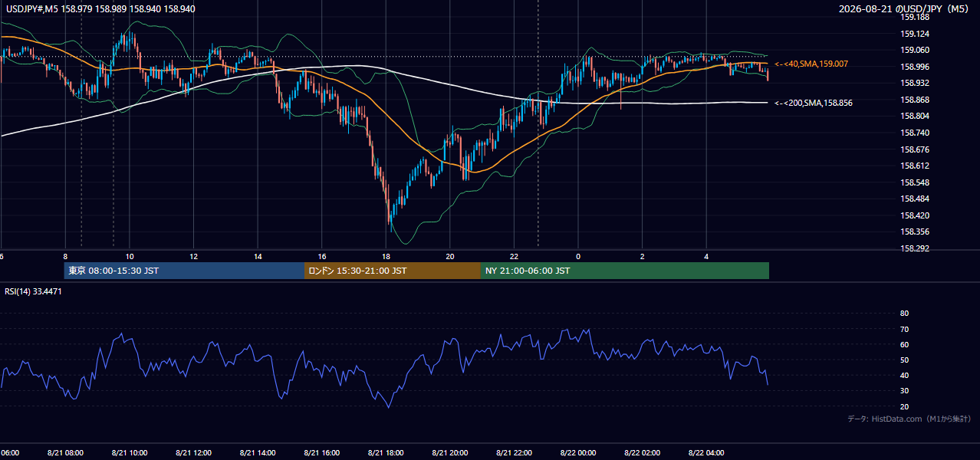Viewport: 980px width, 460px height.
Task: Click price axis label 158.996
Action: (914, 67)
